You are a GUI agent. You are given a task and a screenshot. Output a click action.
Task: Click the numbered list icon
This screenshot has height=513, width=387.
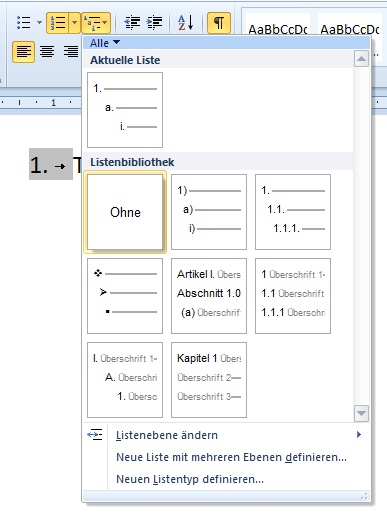[58, 23]
